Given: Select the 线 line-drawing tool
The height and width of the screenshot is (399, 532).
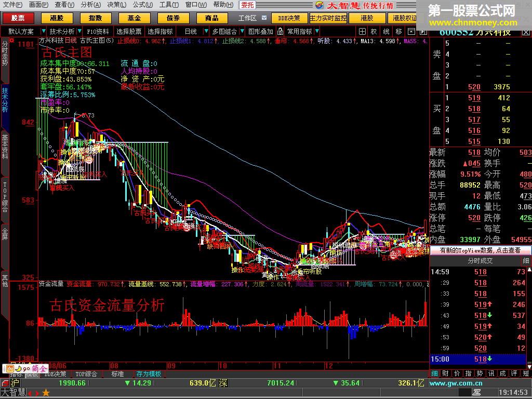Looking at the screenshot, I should (x=386, y=32).
